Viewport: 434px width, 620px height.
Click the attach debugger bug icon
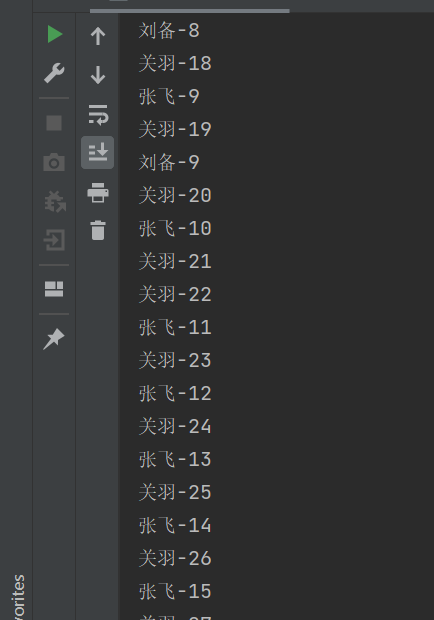tap(55, 202)
